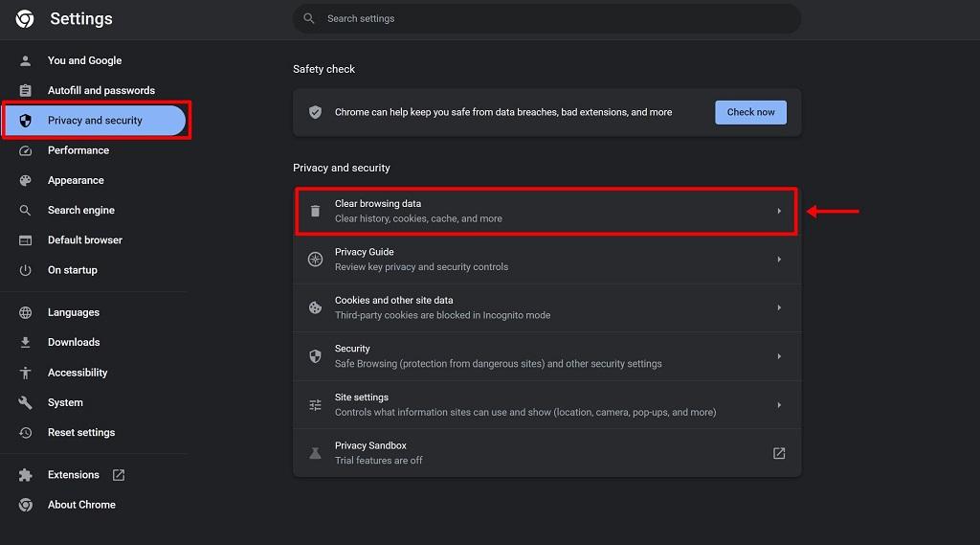Open the Privacy Guide row
The width and height of the screenshot is (980, 545).
pyautogui.click(x=546, y=260)
